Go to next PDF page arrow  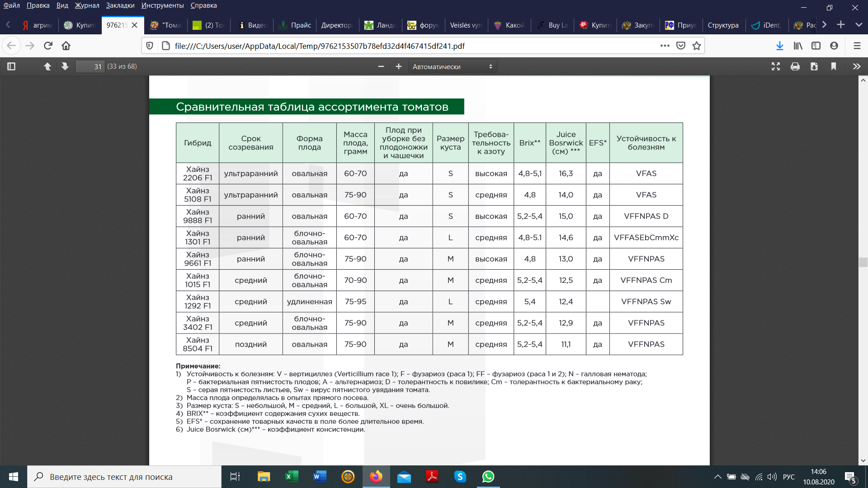(x=65, y=66)
